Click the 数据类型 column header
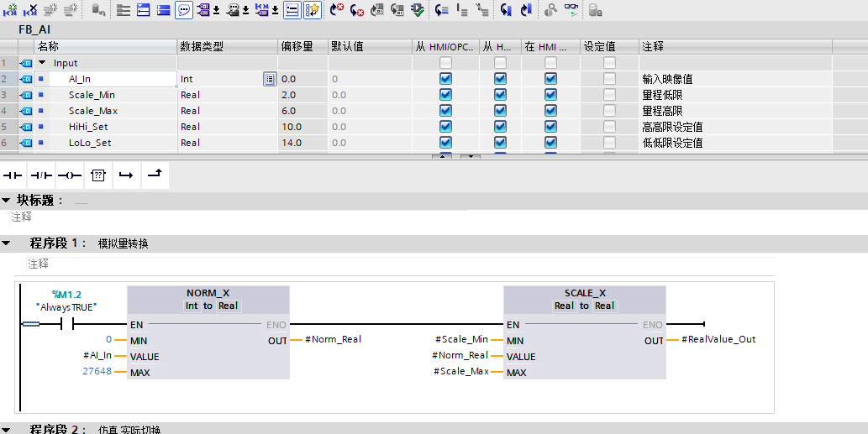The height and width of the screenshot is (434, 868). click(202, 46)
